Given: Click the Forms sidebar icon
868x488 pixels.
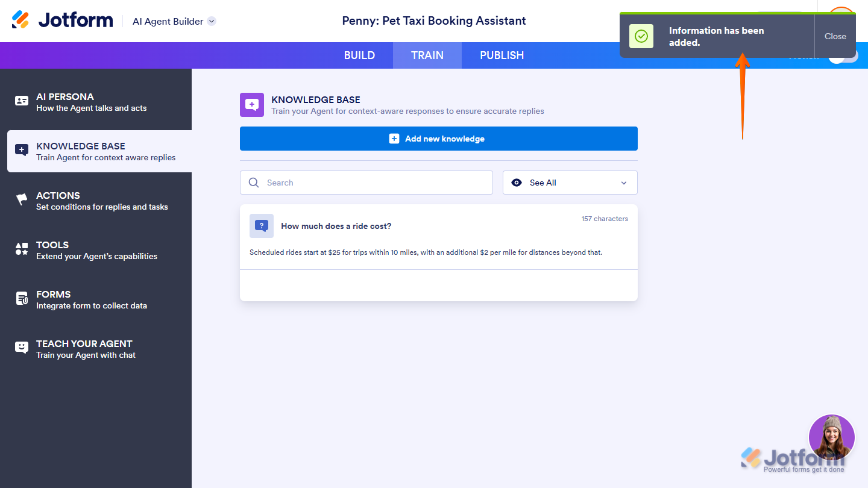Looking at the screenshot, I should (x=22, y=299).
